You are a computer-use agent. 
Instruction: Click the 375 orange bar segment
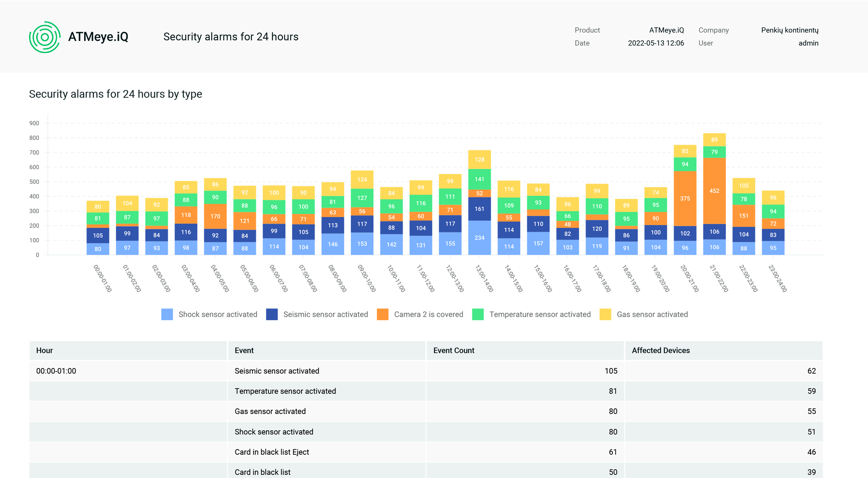pyautogui.click(x=685, y=199)
